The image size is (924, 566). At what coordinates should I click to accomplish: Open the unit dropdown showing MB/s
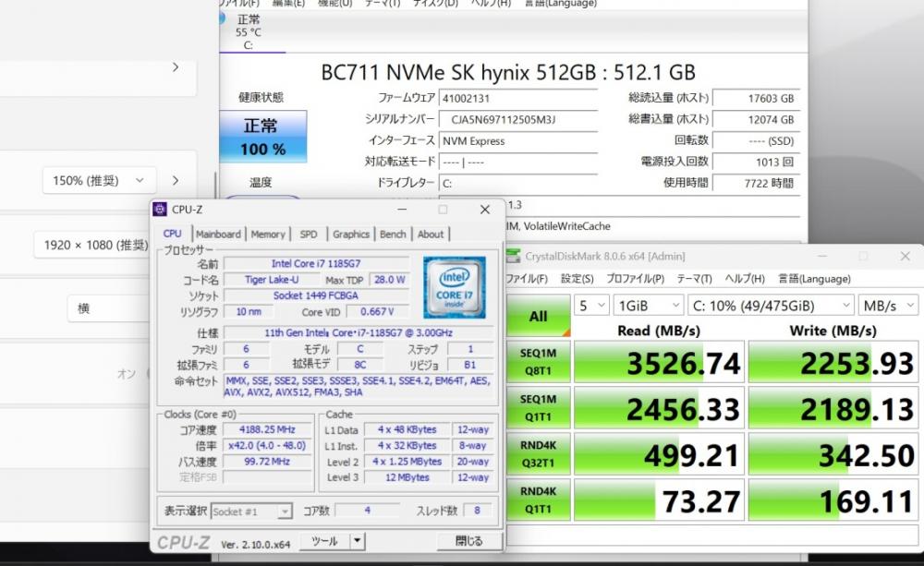(887, 306)
